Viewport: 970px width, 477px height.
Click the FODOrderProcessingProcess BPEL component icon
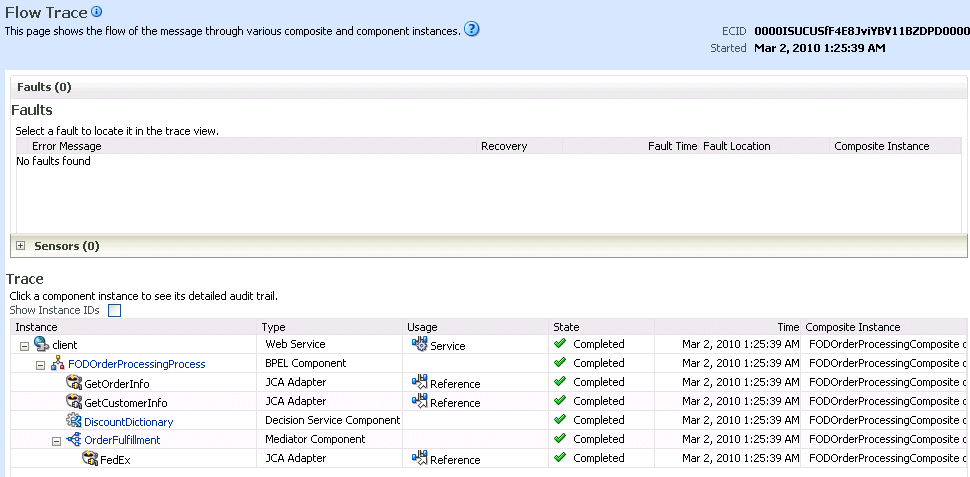pyautogui.click(x=58, y=364)
